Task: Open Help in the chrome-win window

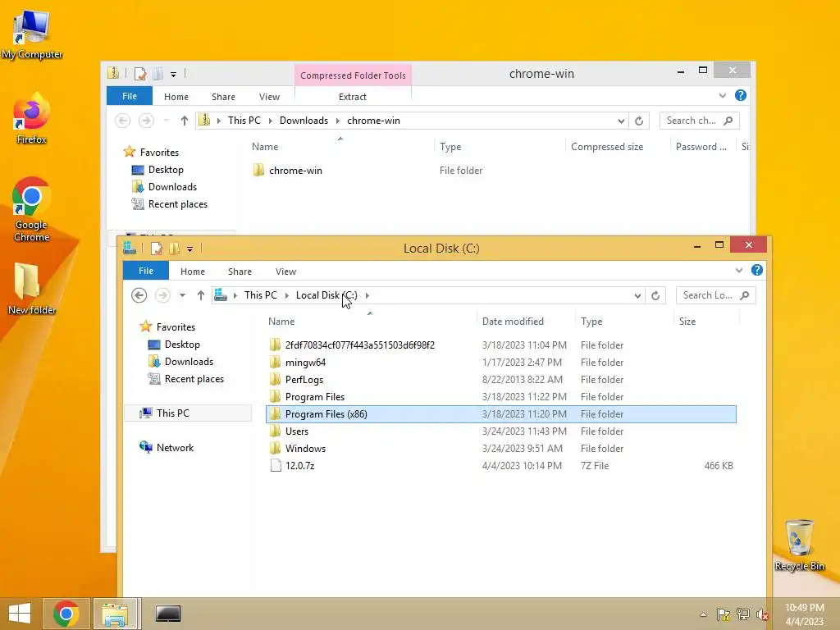Action: [x=741, y=95]
